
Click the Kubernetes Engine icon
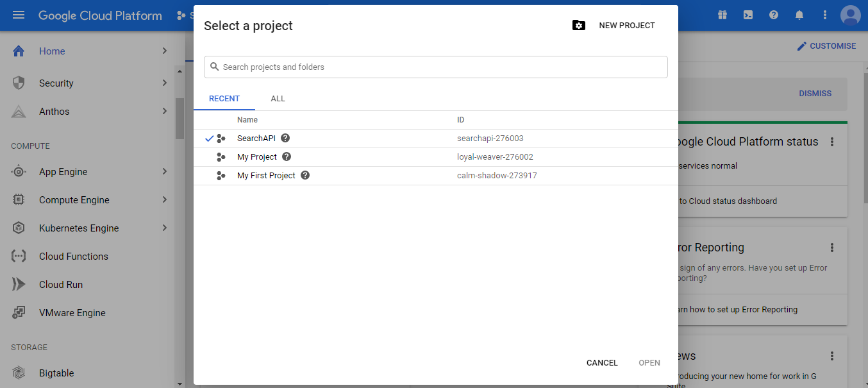[19, 228]
